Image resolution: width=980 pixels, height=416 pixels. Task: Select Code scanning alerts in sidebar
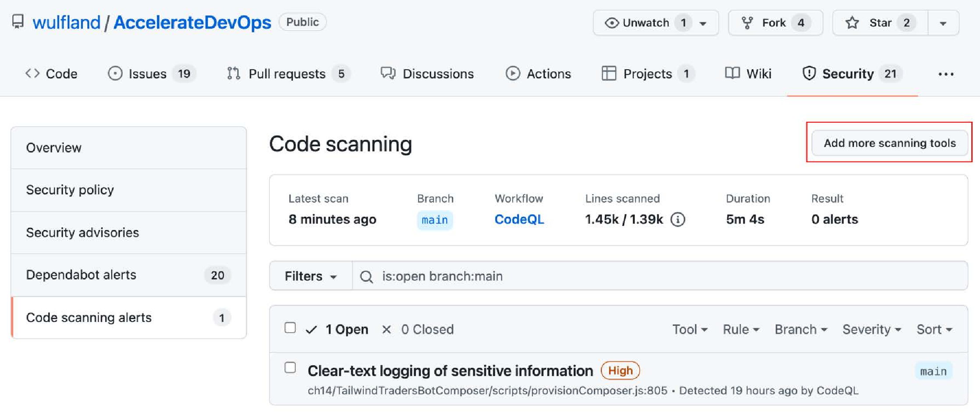(128, 317)
